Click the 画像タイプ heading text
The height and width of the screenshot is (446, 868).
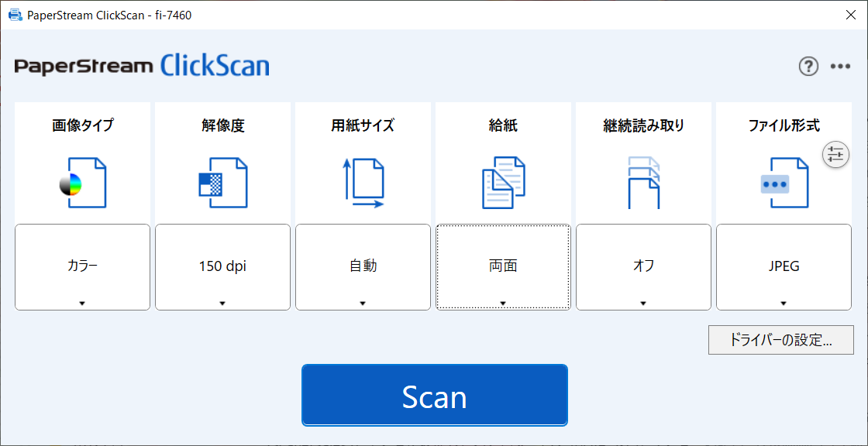[82, 125]
